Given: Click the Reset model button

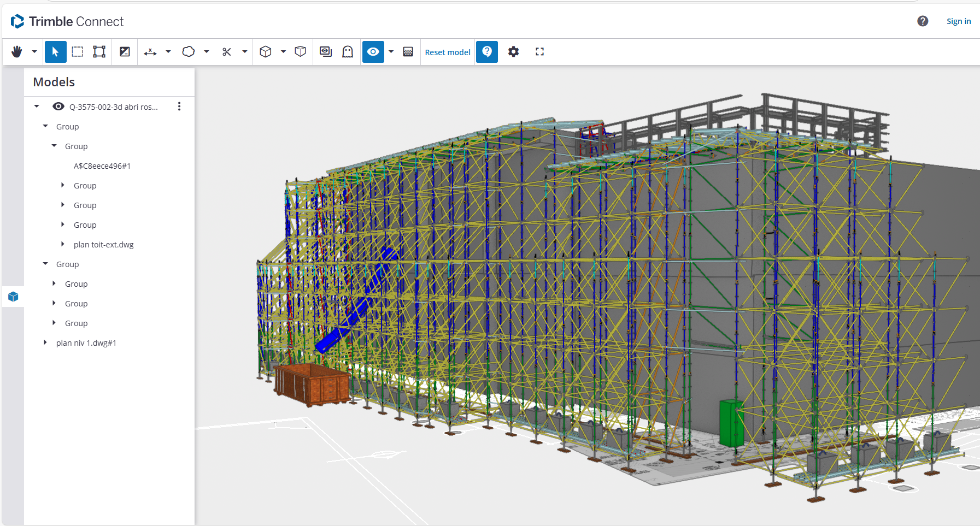Looking at the screenshot, I should (x=447, y=52).
